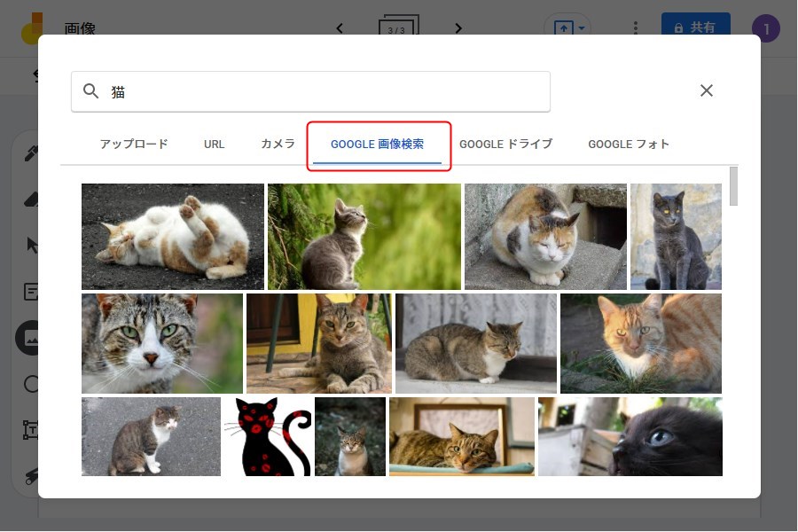Open the three-dot more options menu
The height and width of the screenshot is (532, 798).
point(636,27)
